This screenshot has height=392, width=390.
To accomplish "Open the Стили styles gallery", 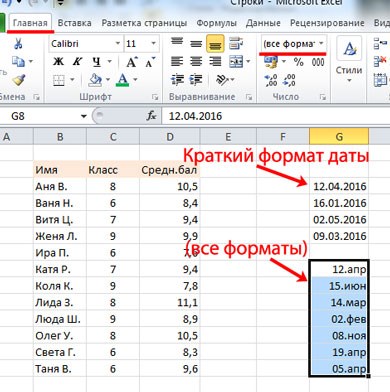I will (x=349, y=60).
